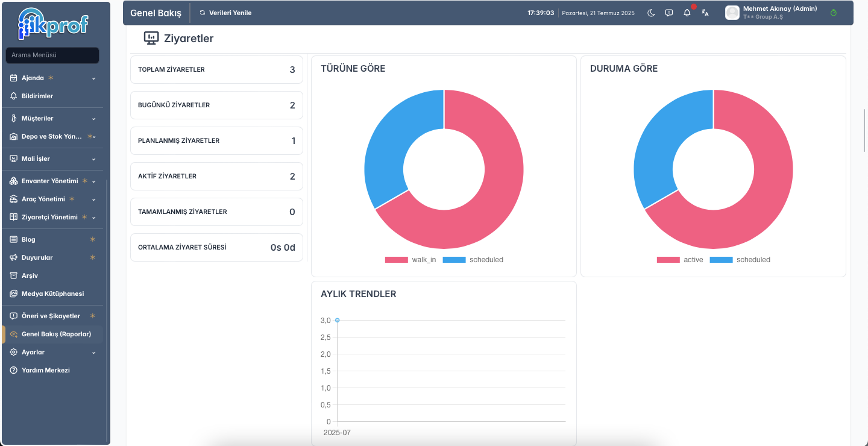
Task: Open the messages chat bubble icon
Action: (x=669, y=13)
